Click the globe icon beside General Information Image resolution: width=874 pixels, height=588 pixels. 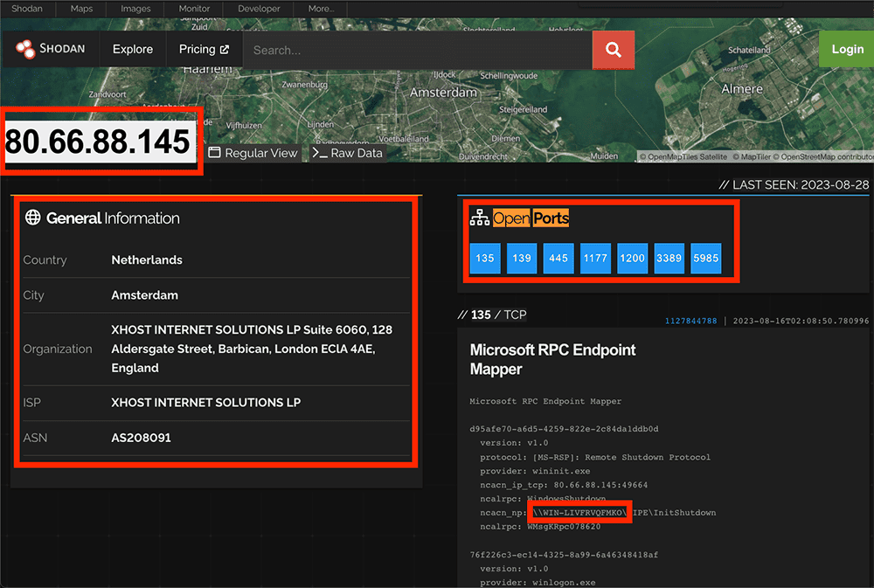(x=32, y=218)
